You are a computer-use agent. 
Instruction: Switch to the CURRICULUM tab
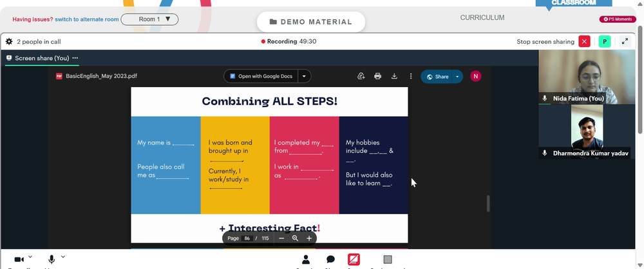482,17
